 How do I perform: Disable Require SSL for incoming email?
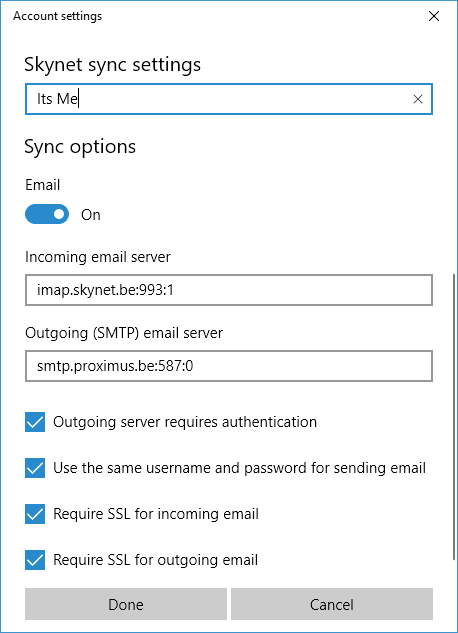coord(35,514)
